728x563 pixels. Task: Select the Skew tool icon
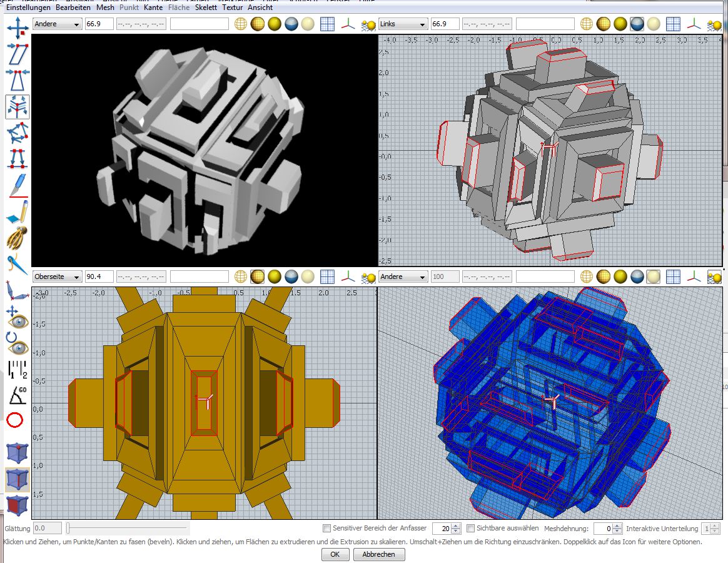click(x=18, y=54)
